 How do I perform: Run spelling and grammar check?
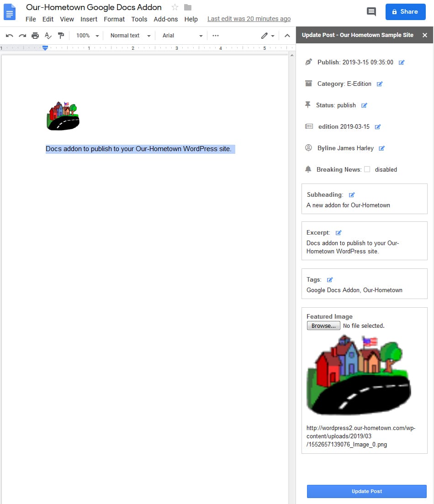(48, 36)
